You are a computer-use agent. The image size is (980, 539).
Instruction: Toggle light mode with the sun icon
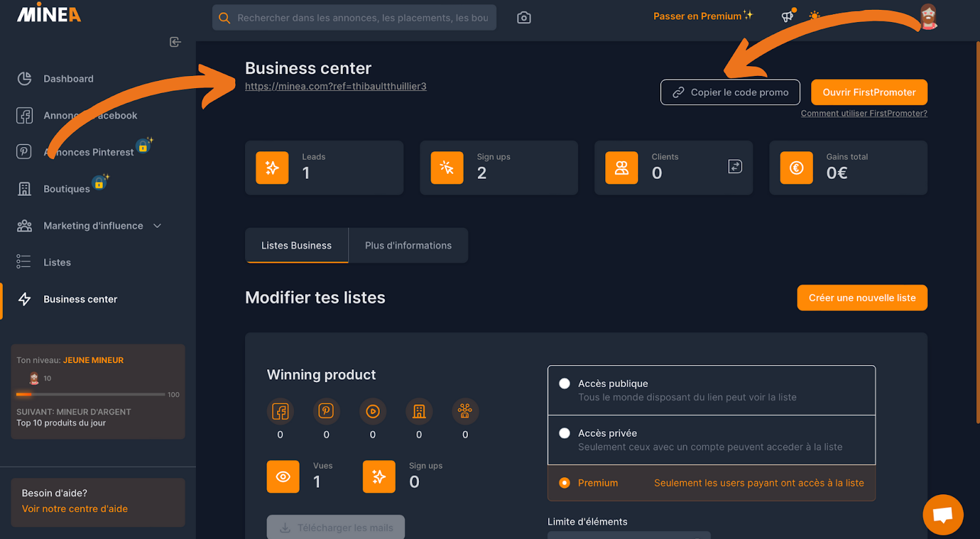pos(815,16)
